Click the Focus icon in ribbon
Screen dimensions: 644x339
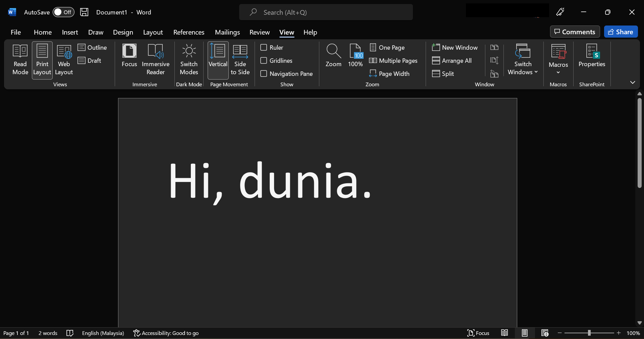coord(129,51)
